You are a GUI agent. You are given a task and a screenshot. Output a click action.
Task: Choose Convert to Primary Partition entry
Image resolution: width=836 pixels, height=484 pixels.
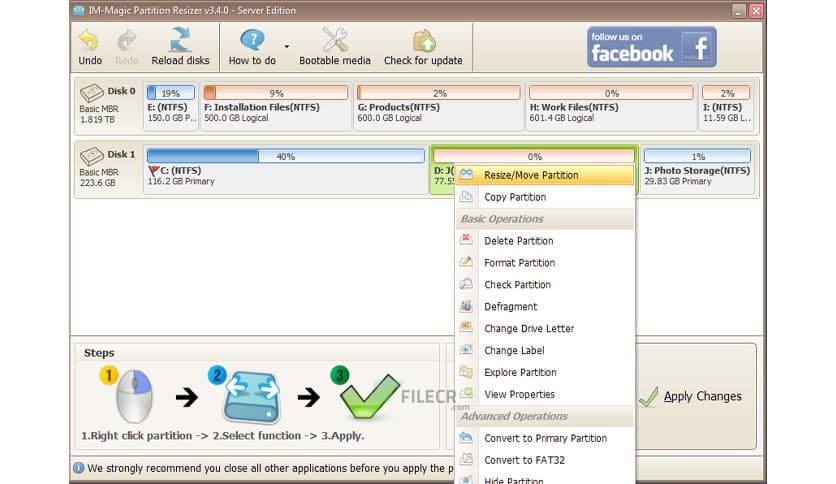click(x=545, y=438)
